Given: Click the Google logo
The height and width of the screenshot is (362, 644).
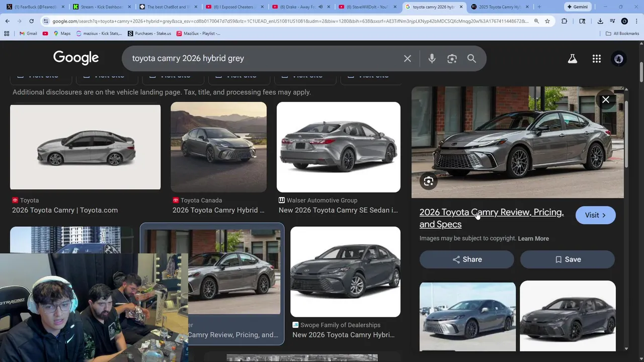Looking at the screenshot, I should [x=76, y=58].
